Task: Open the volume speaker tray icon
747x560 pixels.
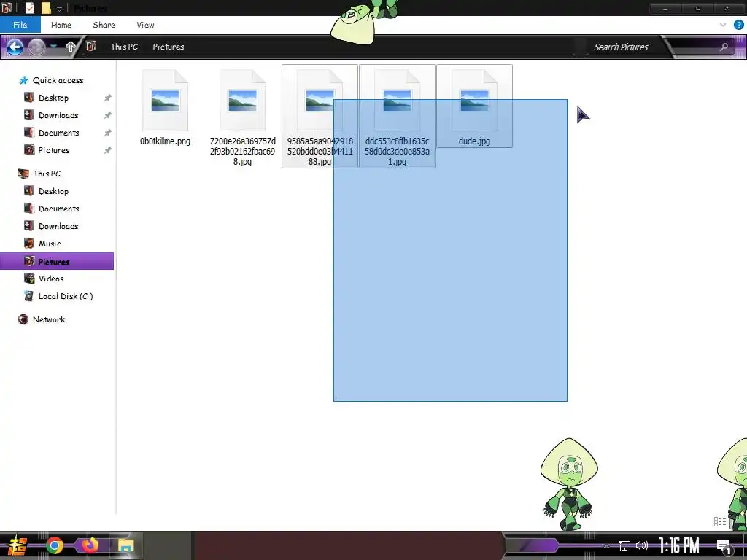Action: (x=642, y=545)
